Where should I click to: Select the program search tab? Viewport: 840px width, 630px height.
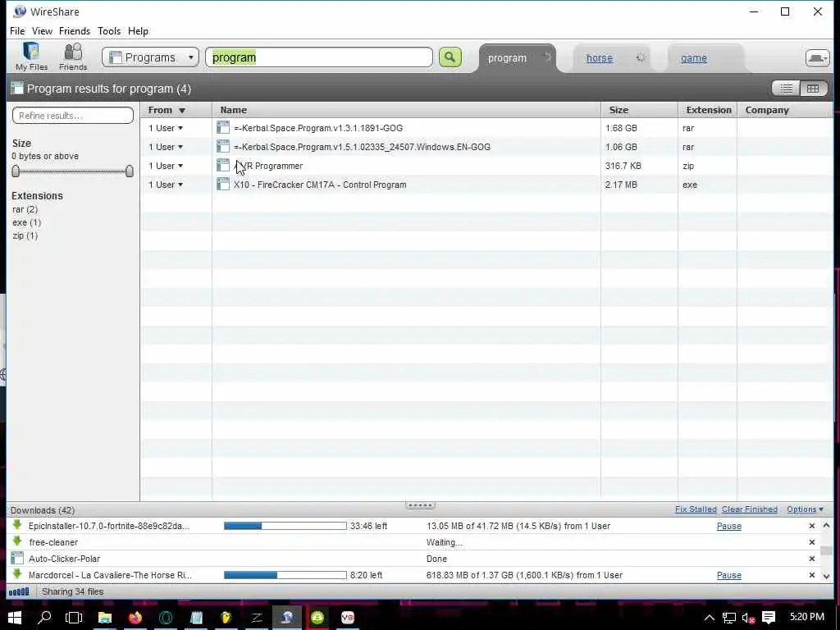pyautogui.click(x=507, y=58)
